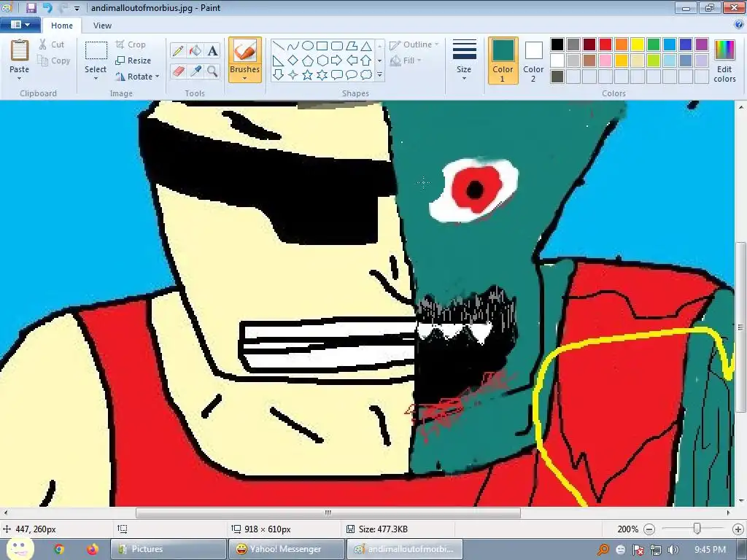The image size is (747, 560).
Task: Pick the purple color swatch
Action: (702, 44)
